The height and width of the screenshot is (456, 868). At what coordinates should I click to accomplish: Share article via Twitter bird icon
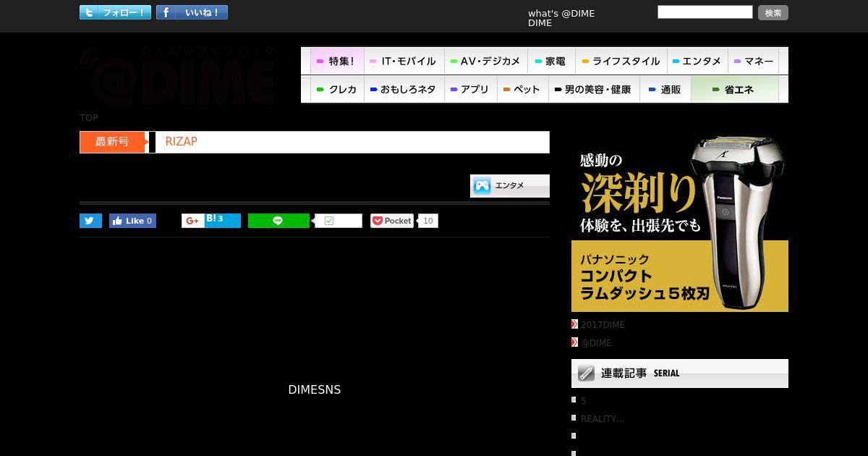coord(90,221)
